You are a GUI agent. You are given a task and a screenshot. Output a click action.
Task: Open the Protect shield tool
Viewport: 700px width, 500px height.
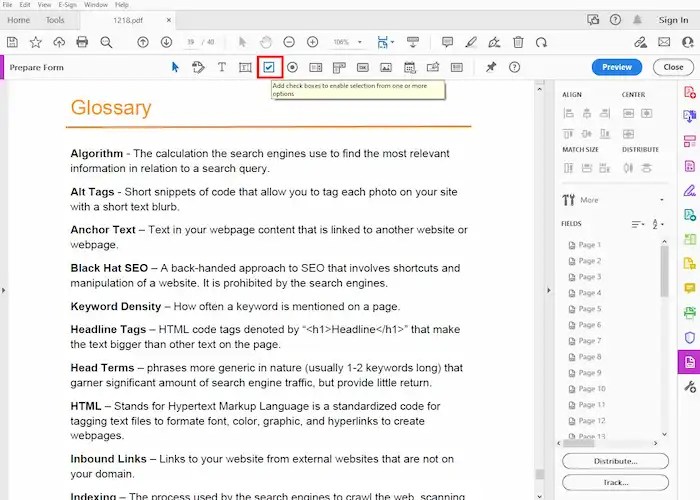[690, 338]
